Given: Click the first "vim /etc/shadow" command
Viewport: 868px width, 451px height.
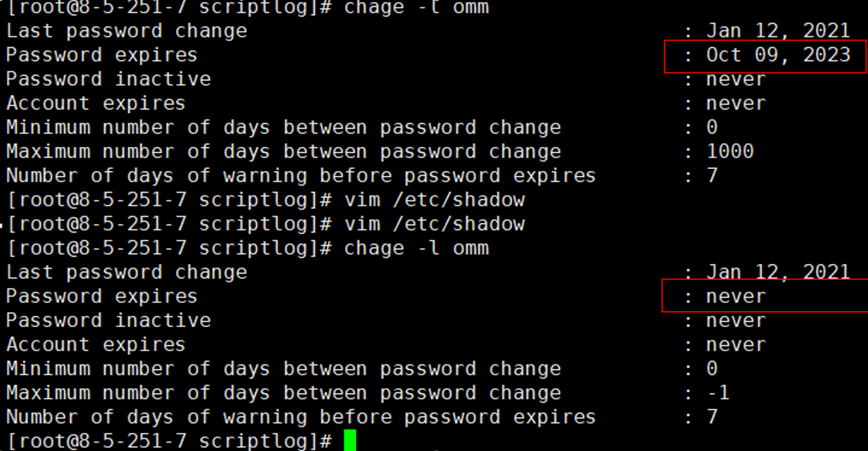Looking at the screenshot, I should coord(434,200).
